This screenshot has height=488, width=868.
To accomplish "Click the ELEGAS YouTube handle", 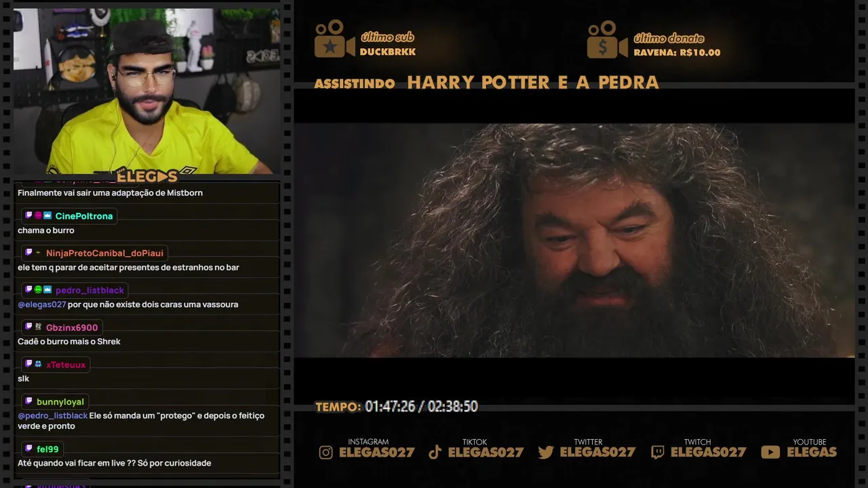I will click(812, 452).
